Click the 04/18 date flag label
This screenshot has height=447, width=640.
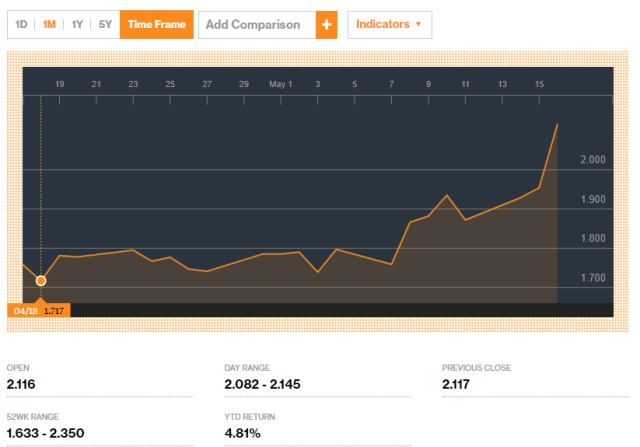pos(24,311)
